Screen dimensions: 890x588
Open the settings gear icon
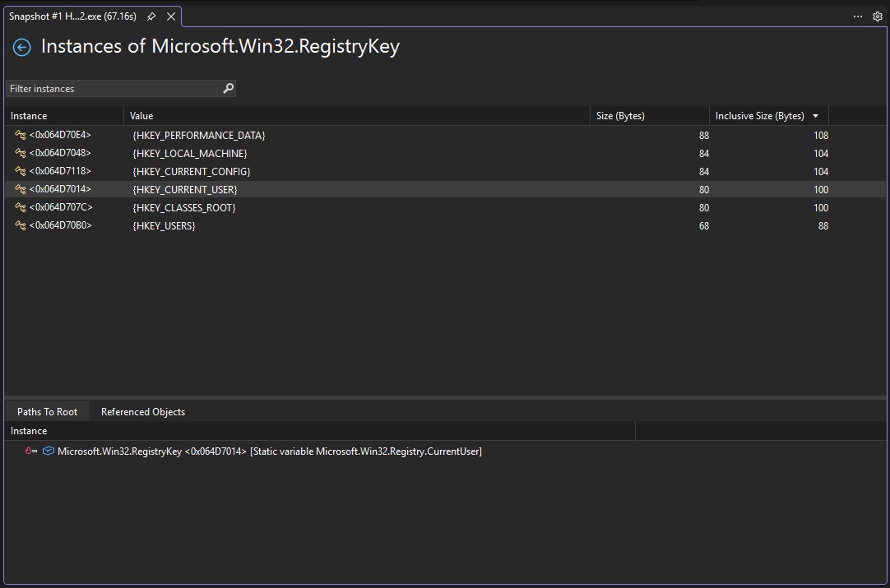point(877,16)
